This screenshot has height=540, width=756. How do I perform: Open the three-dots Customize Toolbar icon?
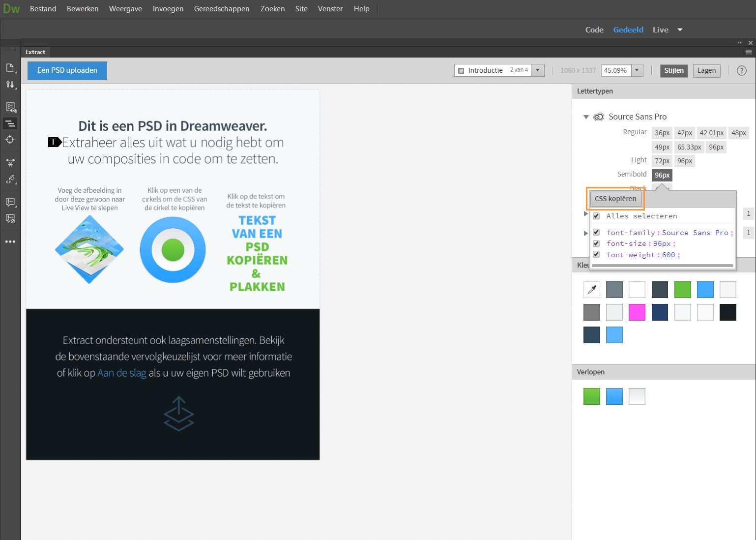tap(10, 242)
